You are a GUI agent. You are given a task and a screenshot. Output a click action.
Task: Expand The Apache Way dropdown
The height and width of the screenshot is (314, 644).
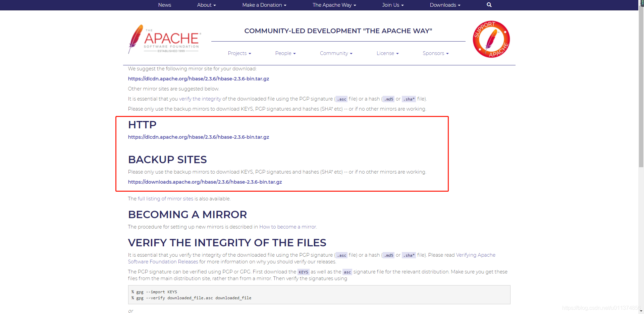(334, 5)
